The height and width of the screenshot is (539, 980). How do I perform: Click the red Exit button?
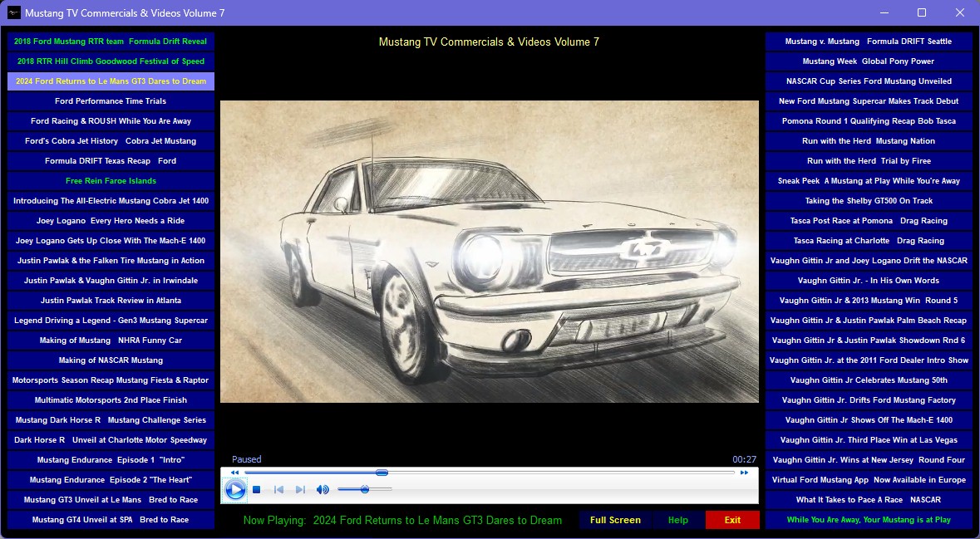click(x=732, y=520)
